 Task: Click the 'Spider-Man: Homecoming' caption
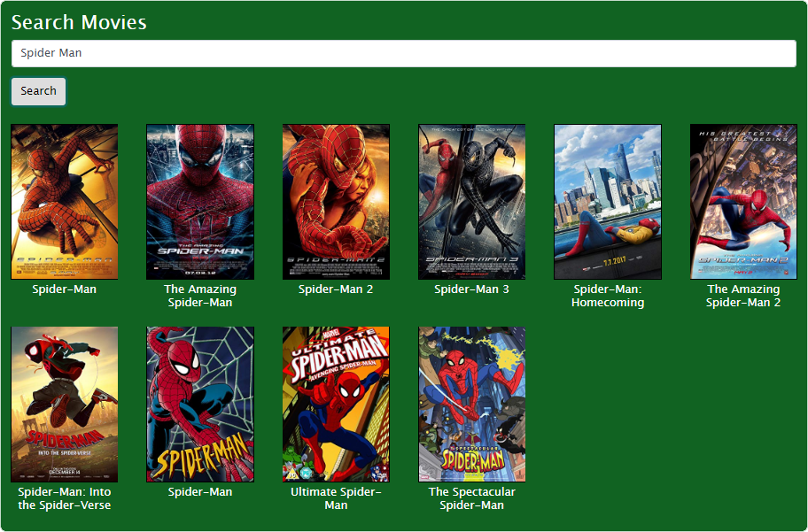click(608, 297)
